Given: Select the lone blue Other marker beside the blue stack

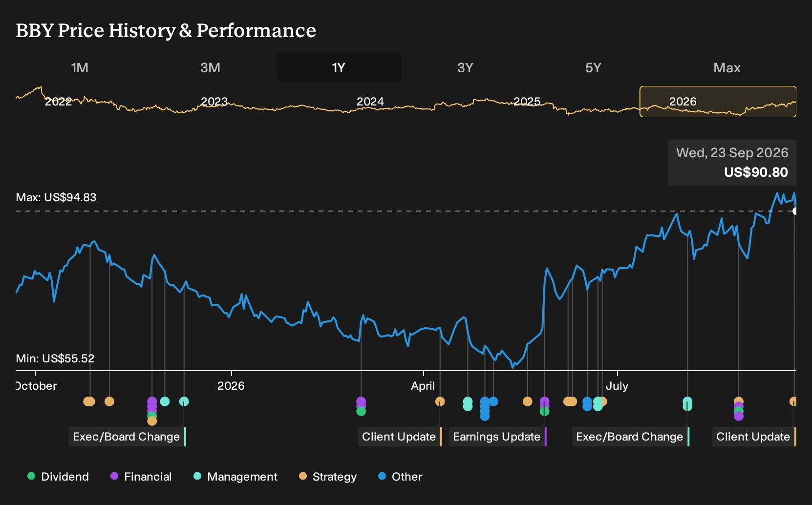Looking at the screenshot, I should (x=493, y=401).
